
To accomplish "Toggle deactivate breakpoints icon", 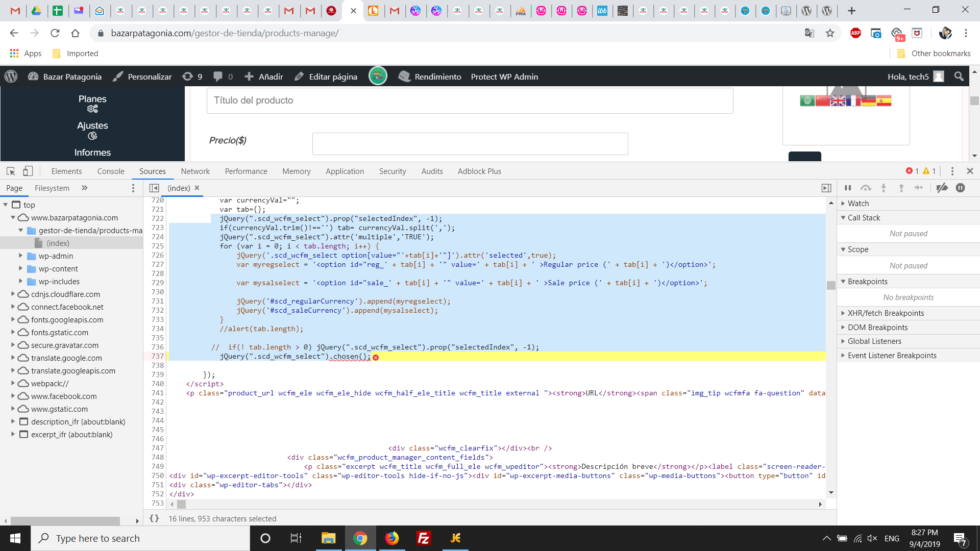I will [x=942, y=188].
